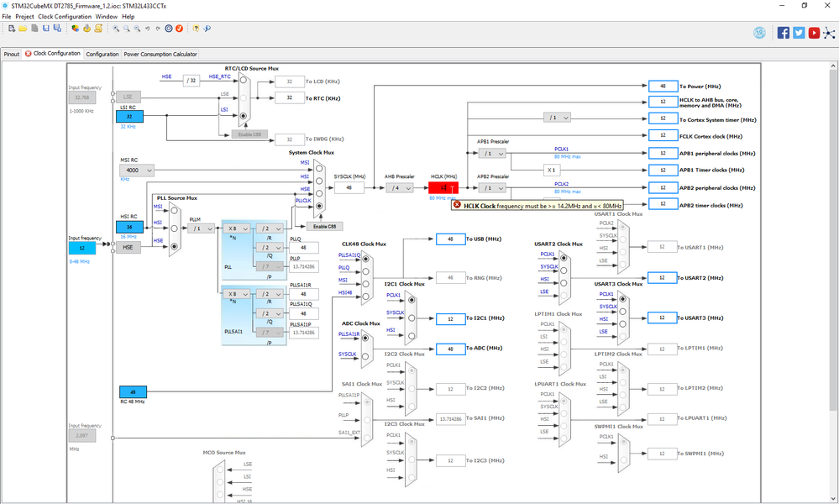The height and width of the screenshot is (504, 839).
Task: Select SYSCLK in USART2 Clock Mux
Action: coord(564,270)
